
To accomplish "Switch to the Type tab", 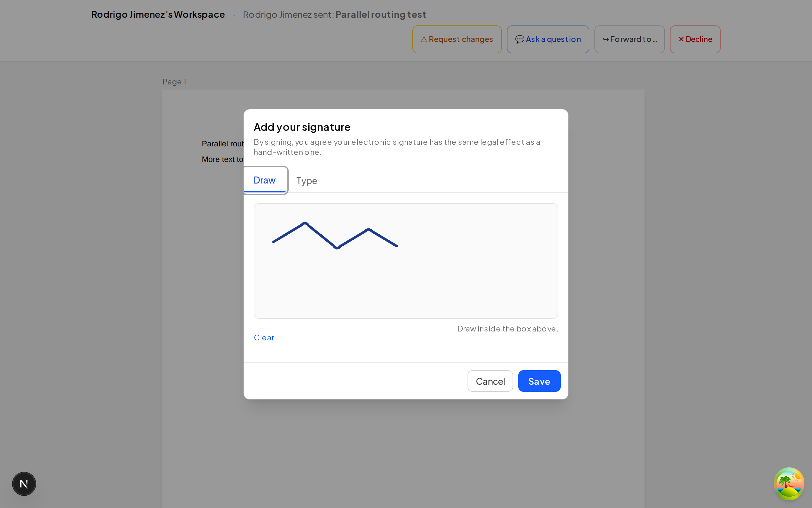I will [x=307, y=181].
